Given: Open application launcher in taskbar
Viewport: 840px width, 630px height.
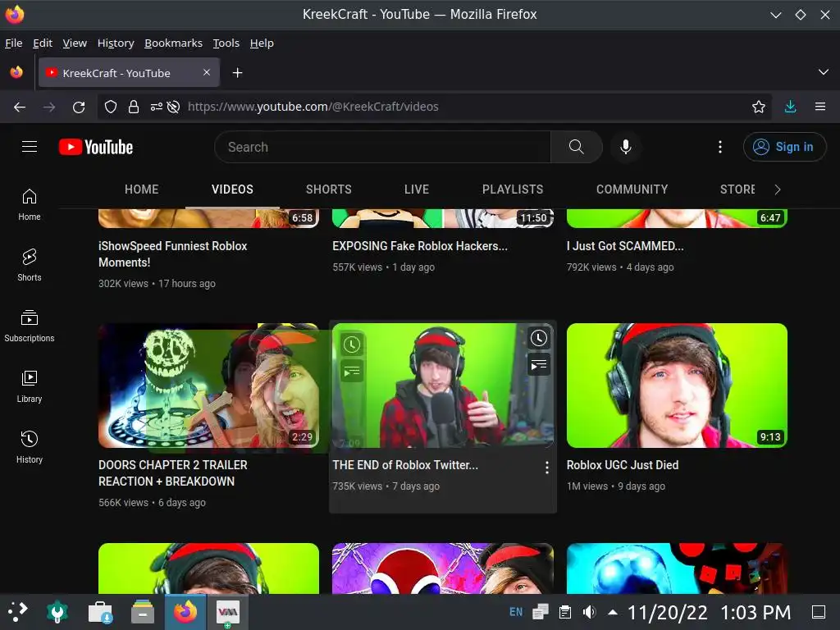Looking at the screenshot, I should tap(17, 612).
